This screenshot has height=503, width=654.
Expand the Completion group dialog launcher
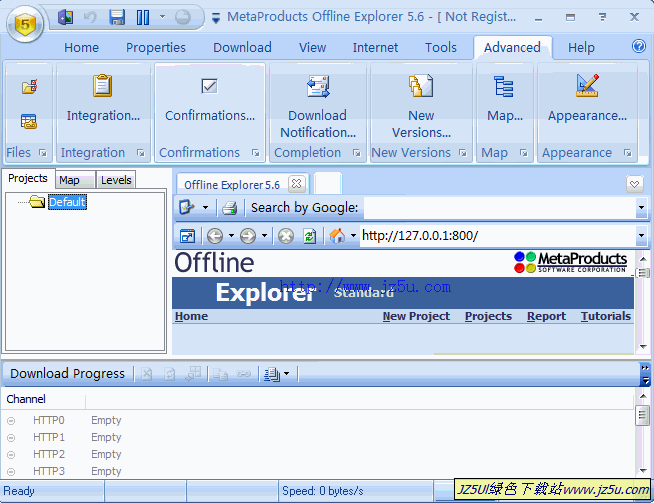356,153
